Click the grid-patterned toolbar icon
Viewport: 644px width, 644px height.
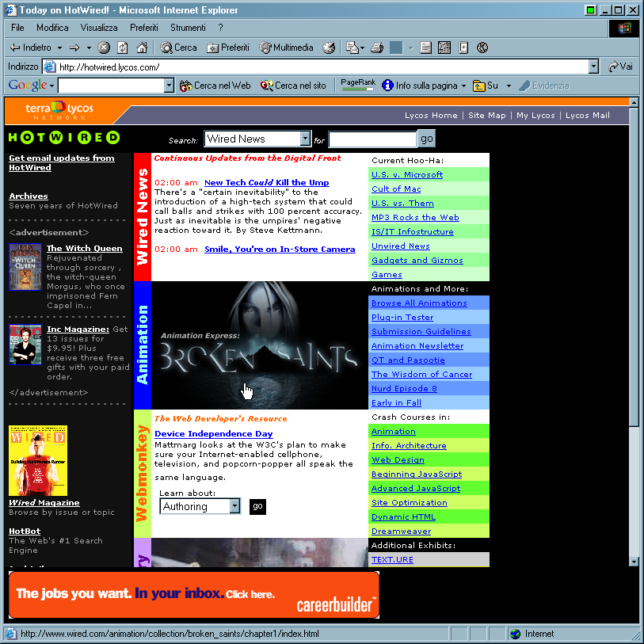[x=444, y=48]
